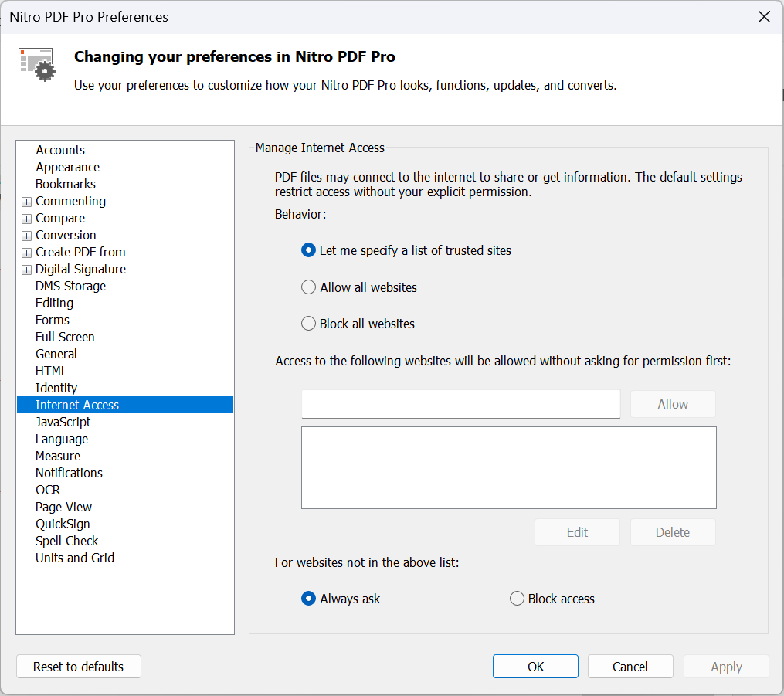Click the preferences gear window icon in header

(x=37, y=64)
